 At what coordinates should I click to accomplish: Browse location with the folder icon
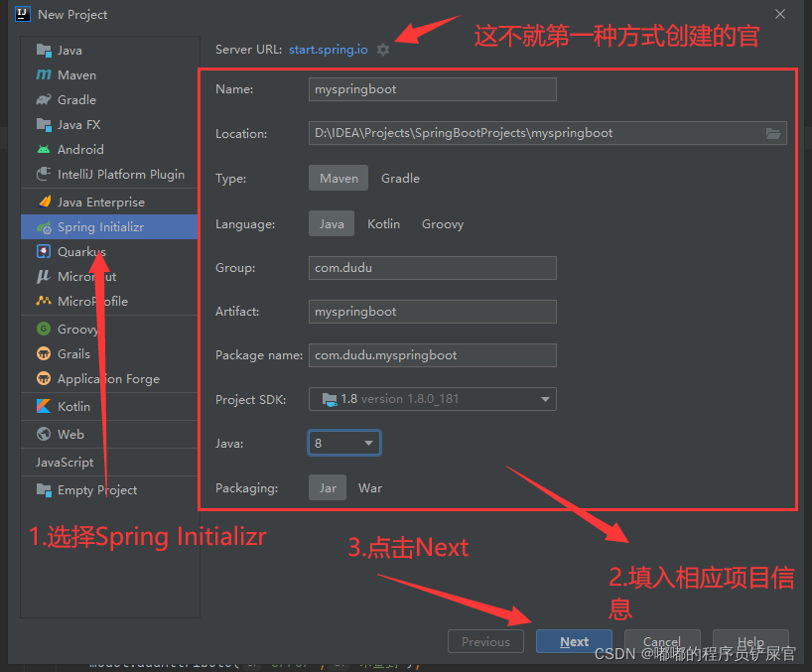tap(772, 134)
